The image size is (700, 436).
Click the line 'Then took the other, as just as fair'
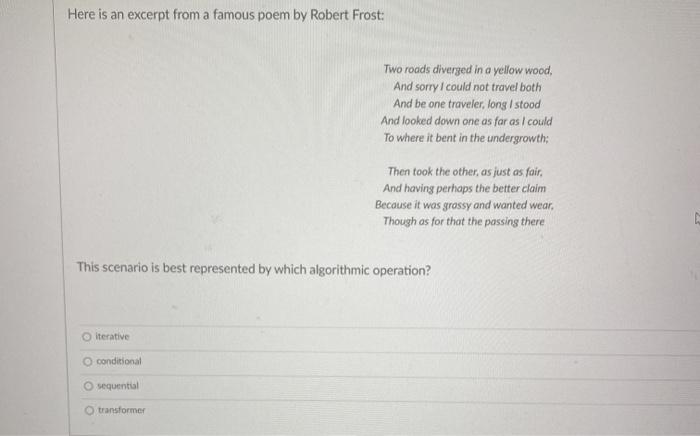click(x=465, y=172)
